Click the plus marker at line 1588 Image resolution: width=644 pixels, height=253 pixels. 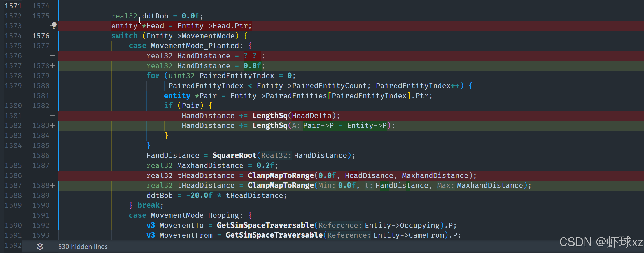pyautogui.click(x=53, y=185)
